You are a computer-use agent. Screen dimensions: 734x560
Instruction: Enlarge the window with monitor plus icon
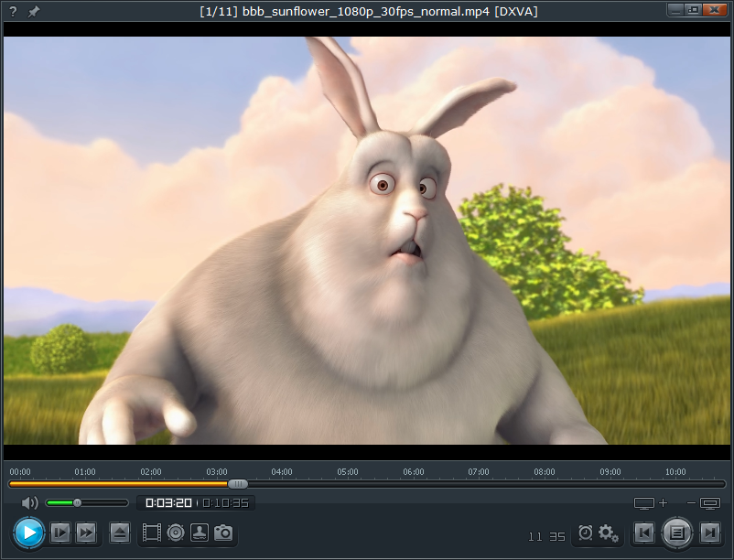(651, 503)
